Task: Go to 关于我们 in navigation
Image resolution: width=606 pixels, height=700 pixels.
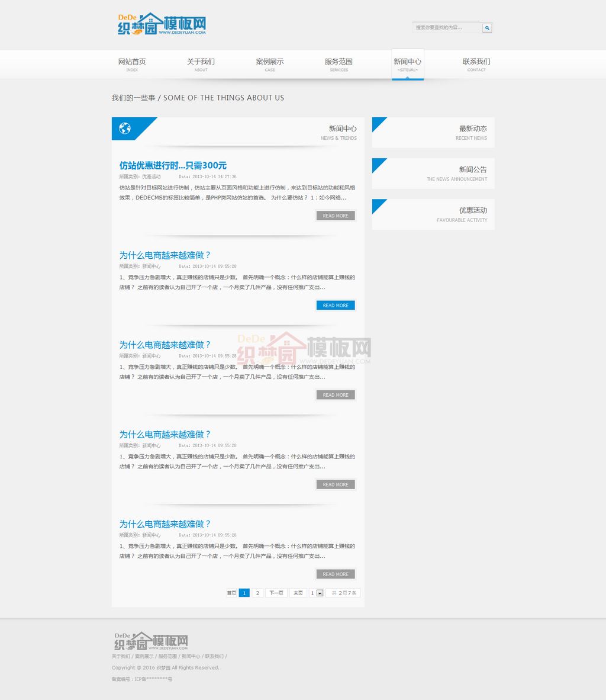Action: click(201, 64)
